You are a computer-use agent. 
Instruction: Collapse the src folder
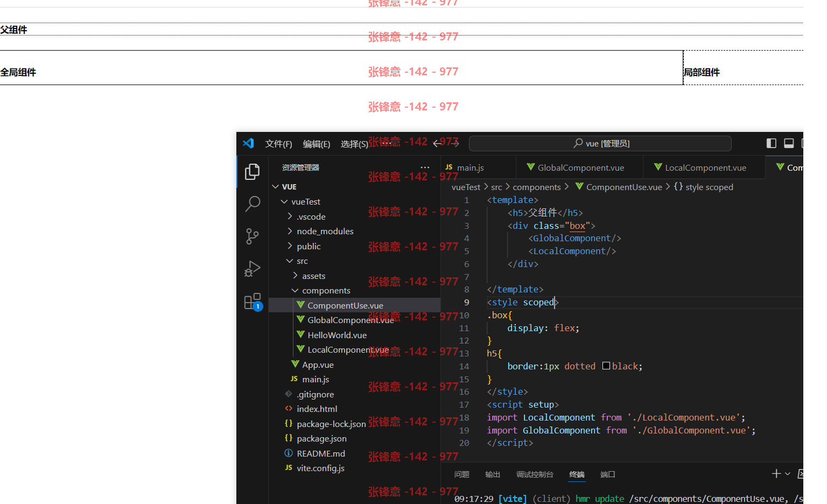(x=302, y=261)
